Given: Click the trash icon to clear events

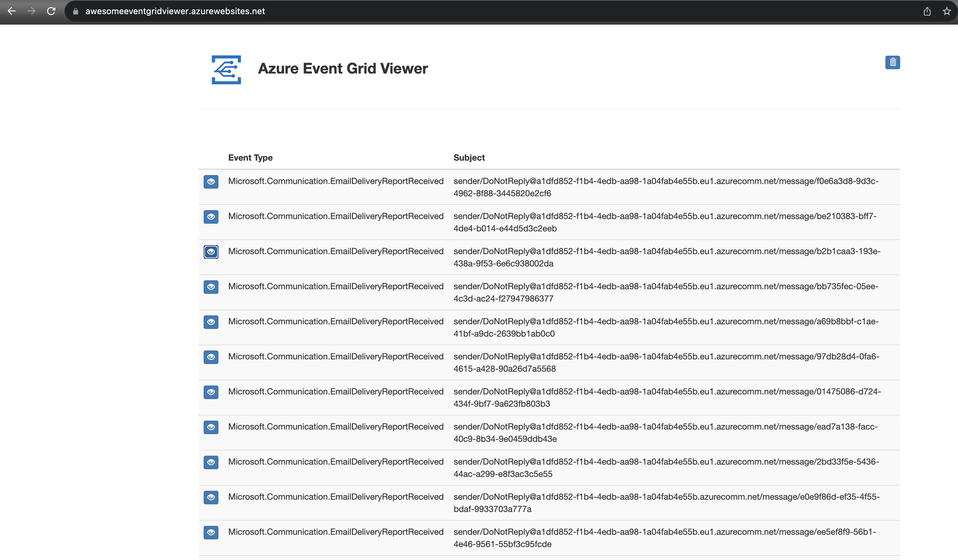Looking at the screenshot, I should coord(892,62).
